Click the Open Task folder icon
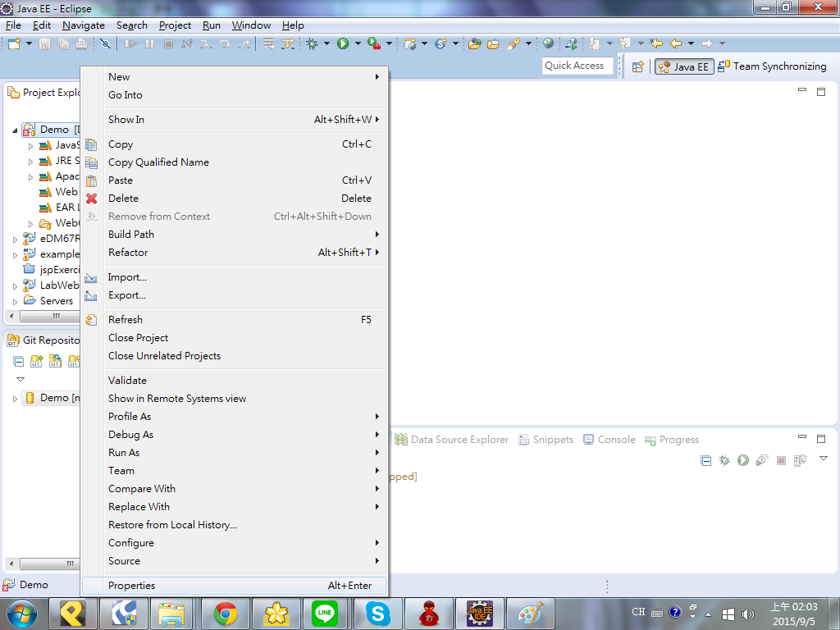Image resolution: width=840 pixels, height=630 pixels. 493,43
